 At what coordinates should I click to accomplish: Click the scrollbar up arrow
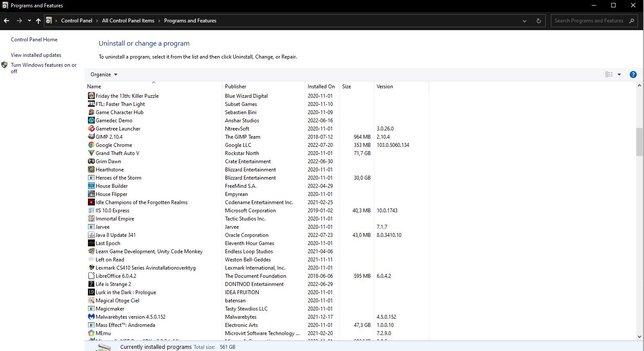tap(639, 85)
